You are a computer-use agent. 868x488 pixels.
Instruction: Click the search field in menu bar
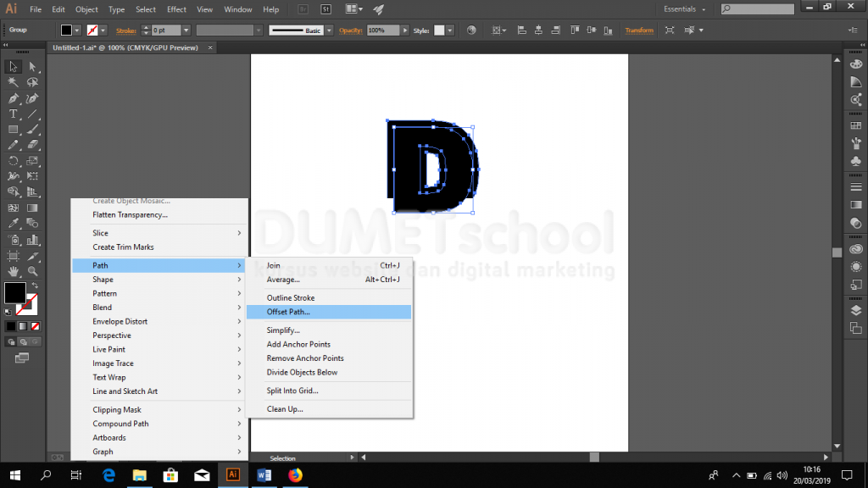757,8
